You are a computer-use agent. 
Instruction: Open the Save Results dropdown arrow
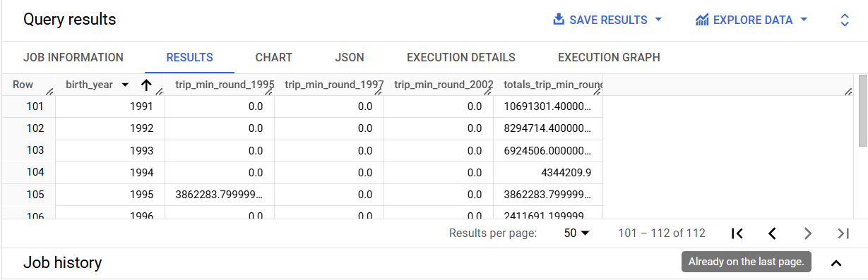pyautogui.click(x=659, y=20)
